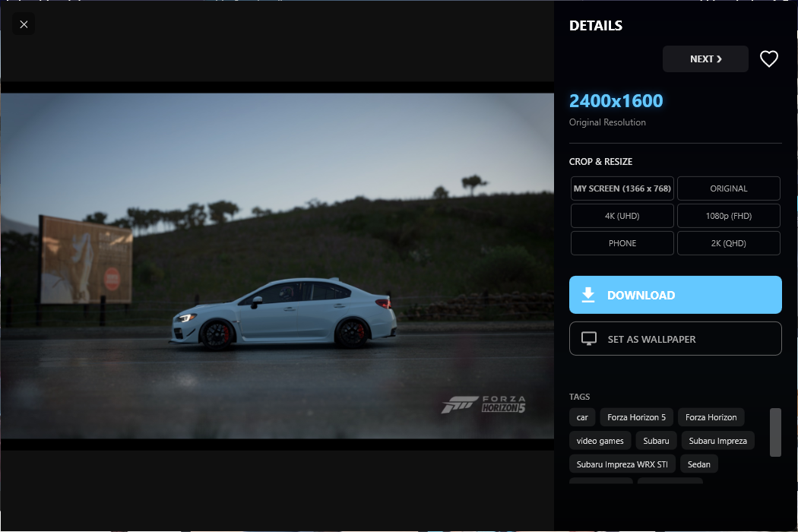Open the 'Sedan' tag
Viewport: 798px width, 532px height.
point(698,464)
